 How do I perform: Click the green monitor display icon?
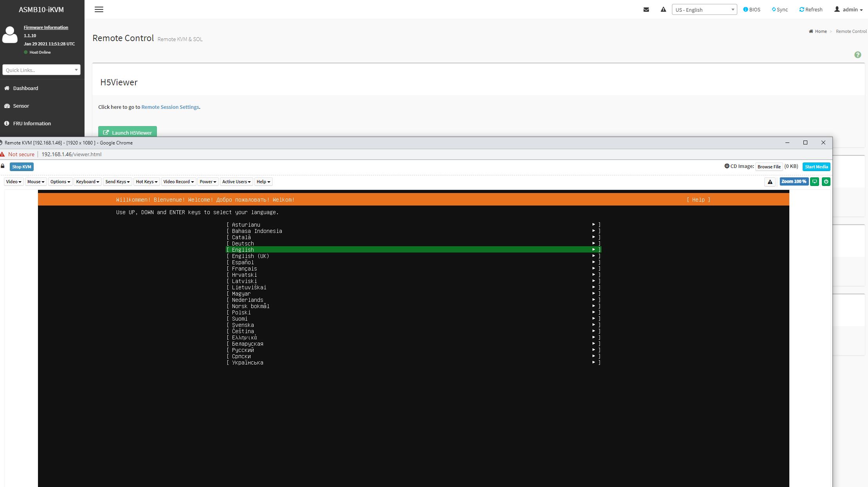click(x=814, y=182)
